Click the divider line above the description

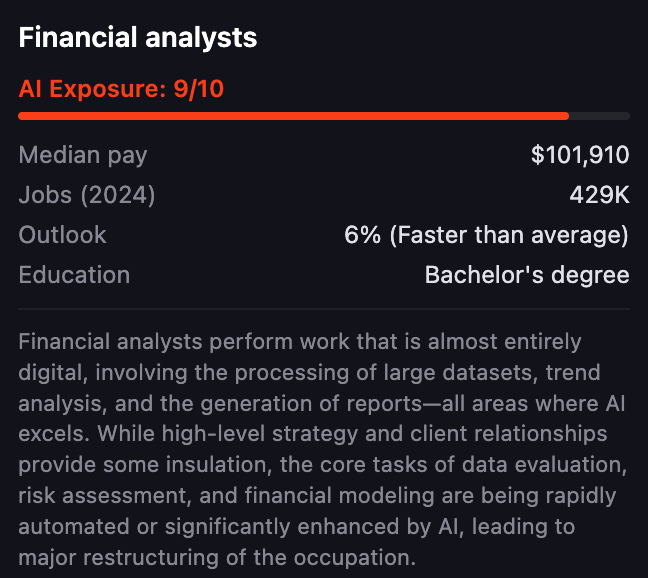click(x=324, y=309)
